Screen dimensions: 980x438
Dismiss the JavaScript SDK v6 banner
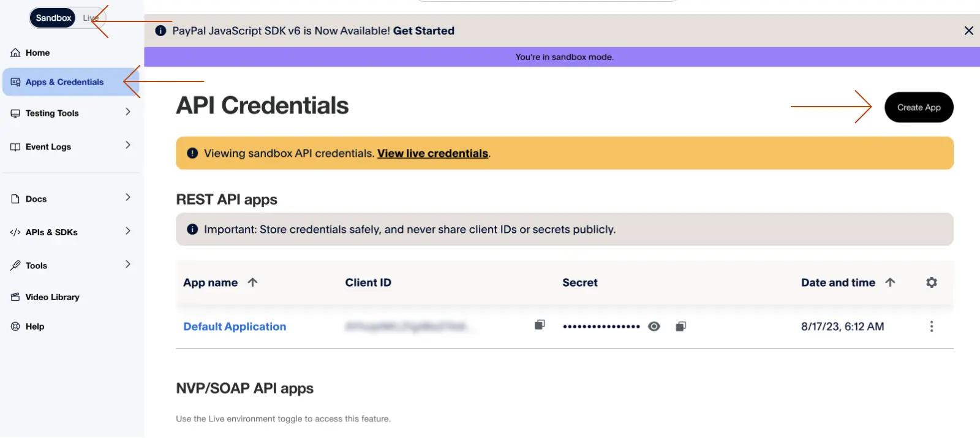(x=969, y=31)
